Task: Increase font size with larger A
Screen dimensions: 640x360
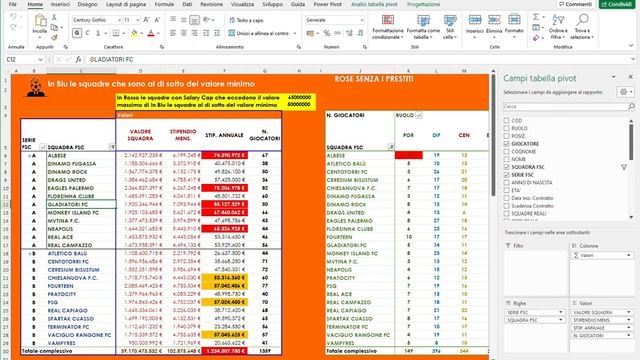Action: click(147, 20)
